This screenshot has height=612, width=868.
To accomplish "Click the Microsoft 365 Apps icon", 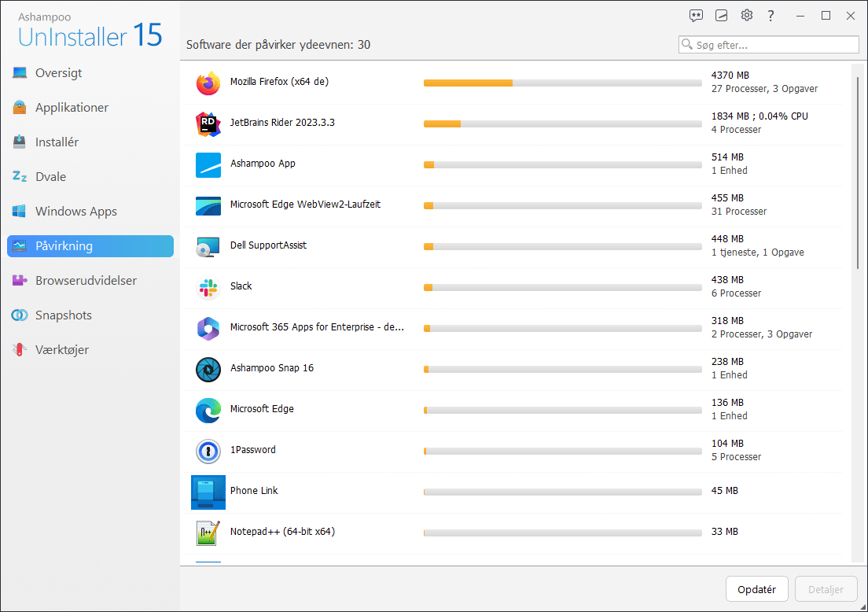I will pos(208,329).
